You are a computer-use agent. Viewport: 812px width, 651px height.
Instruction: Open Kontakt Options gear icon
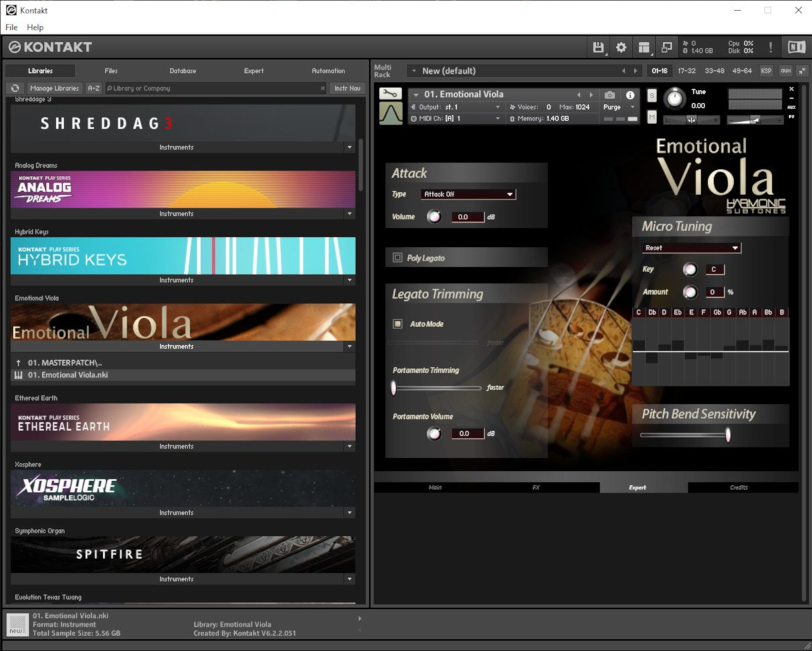click(621, 47)
